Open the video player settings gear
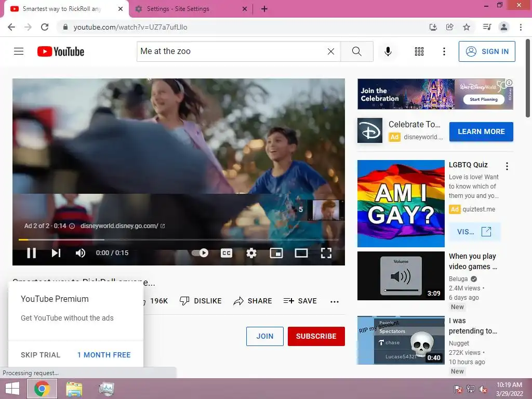 pos(251,253)
